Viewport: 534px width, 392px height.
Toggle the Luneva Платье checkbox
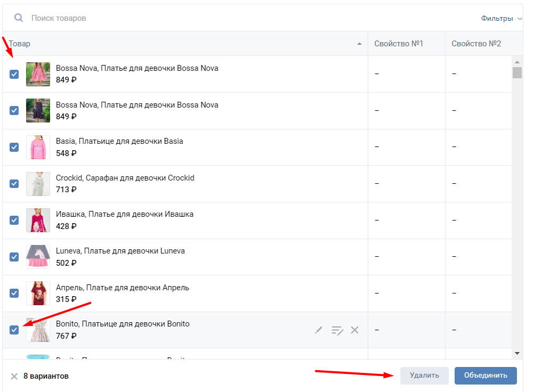tap(14, 257)
